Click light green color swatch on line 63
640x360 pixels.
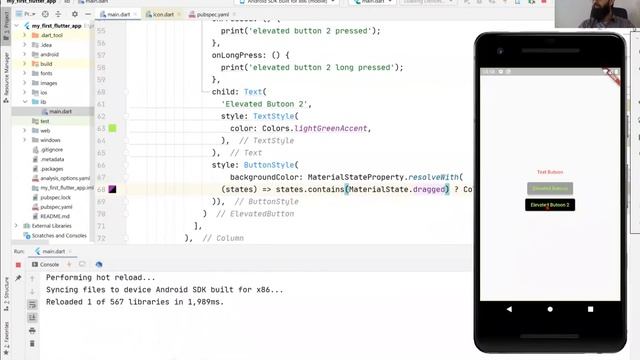112,128
